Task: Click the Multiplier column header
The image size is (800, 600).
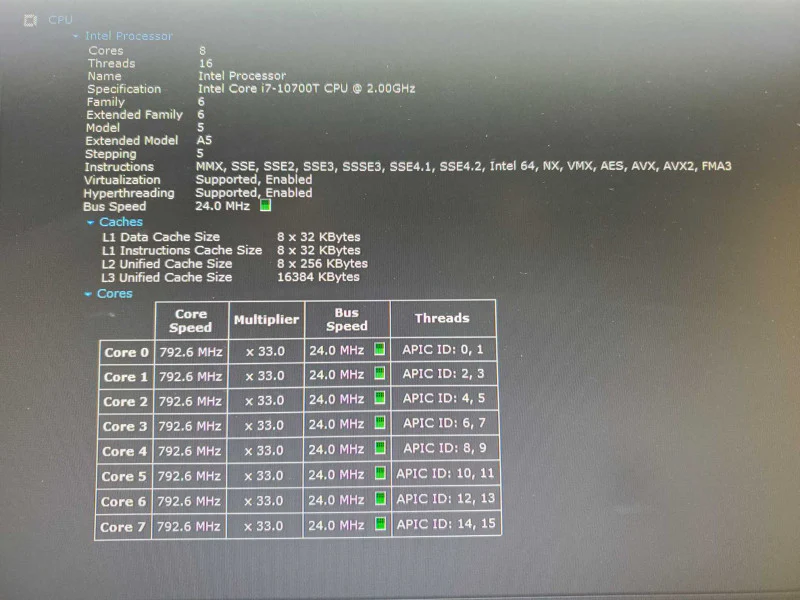Action: pyautogui.click(x=266, y=320)
